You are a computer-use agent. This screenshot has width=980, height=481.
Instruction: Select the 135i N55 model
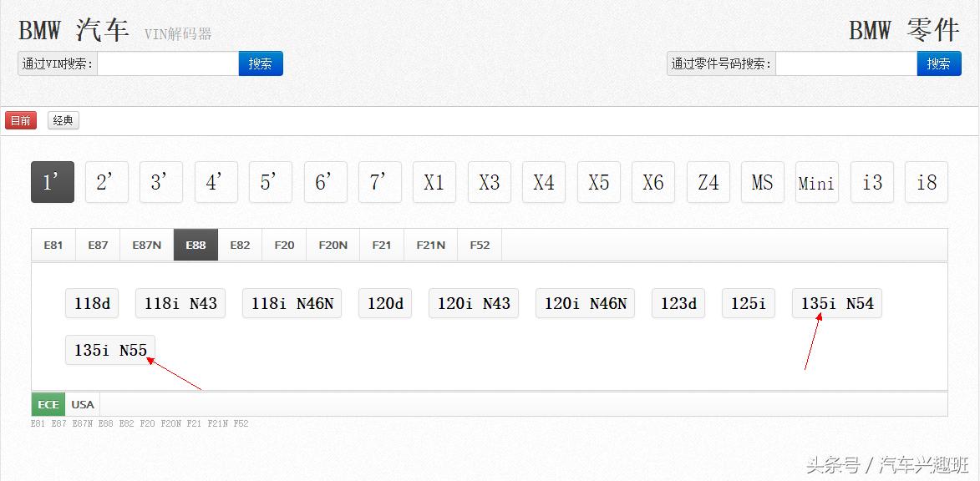click(x=110, y=350)
